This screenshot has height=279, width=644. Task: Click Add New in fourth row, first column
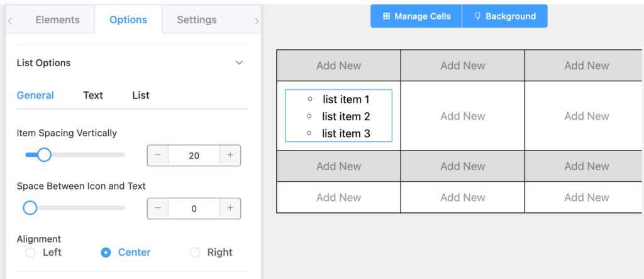pyautogui.click(x=338, y=198)
